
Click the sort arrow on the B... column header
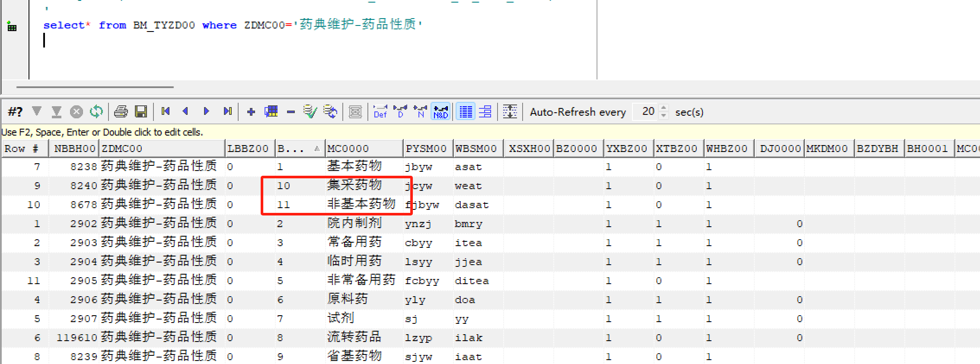point(317,149)
